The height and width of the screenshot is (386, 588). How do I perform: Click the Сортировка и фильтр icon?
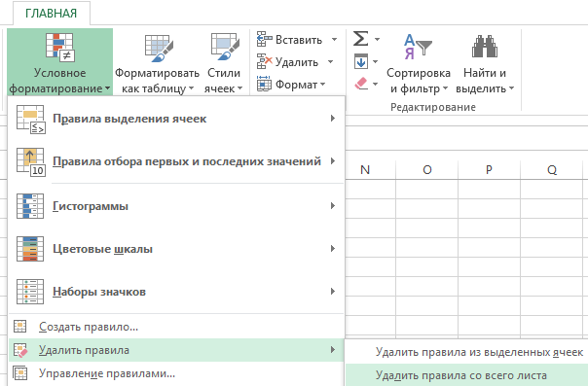[418, 47]
